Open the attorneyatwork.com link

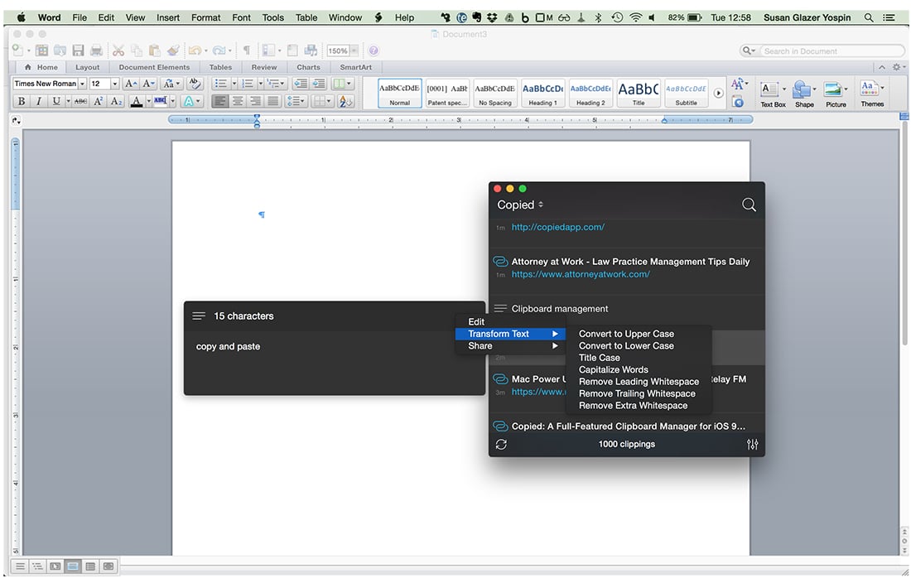(581, 274)
